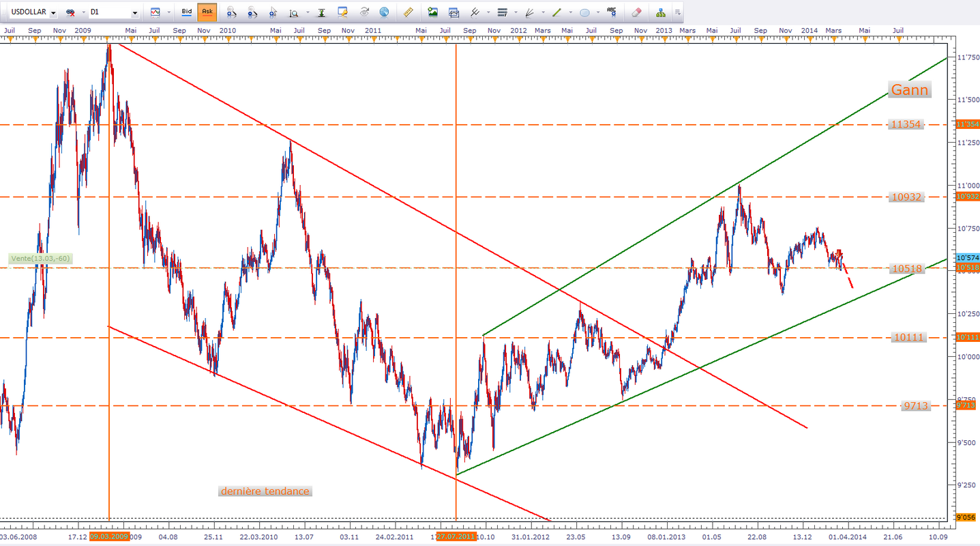Click the 27.07.2011 date marker on time axis
This screenshot has width=980, height=546.
[456, 537]
